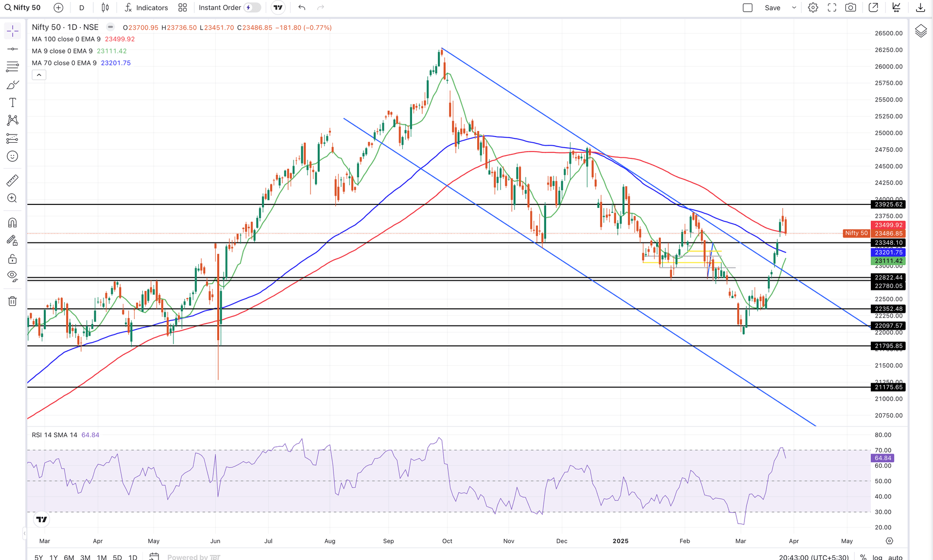Open the candlestick chart style menu

click(105, 8)
